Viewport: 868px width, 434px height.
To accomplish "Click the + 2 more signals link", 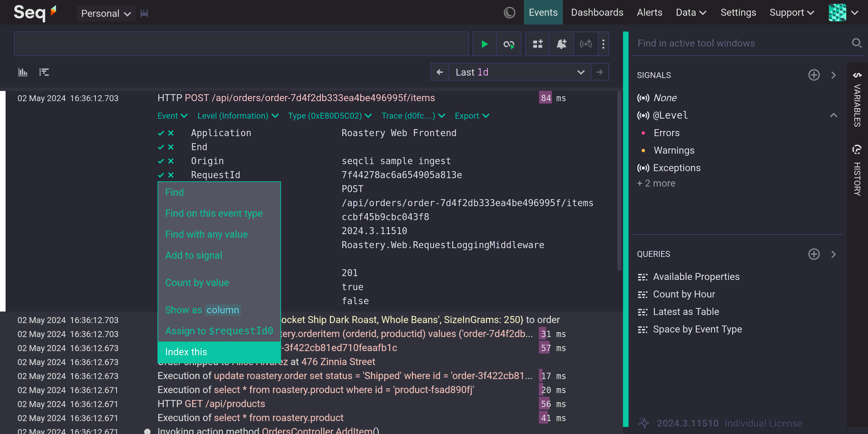I will [x=656, y=183].
